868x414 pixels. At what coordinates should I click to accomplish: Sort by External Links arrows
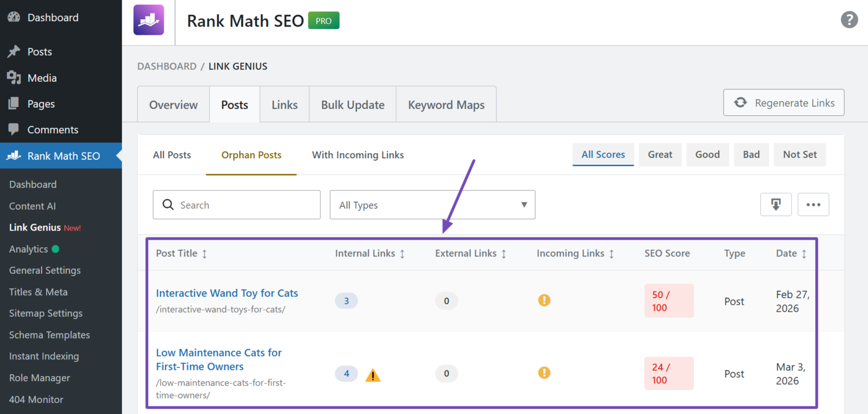pos(503,253)
